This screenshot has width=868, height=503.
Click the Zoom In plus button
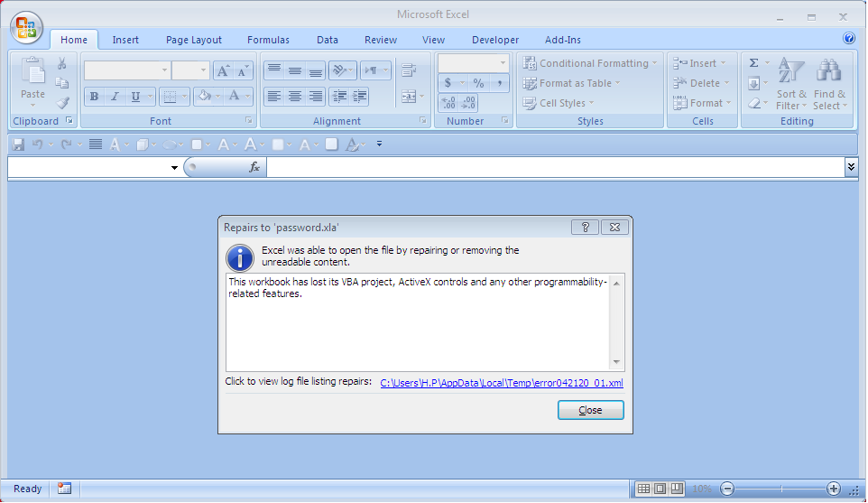(x=833, y=489)
